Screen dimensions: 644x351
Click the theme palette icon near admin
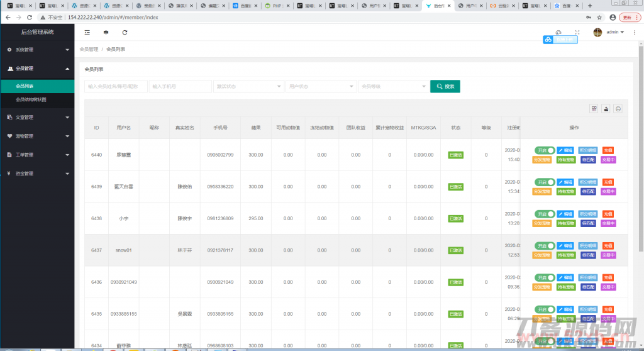point(558,32)
